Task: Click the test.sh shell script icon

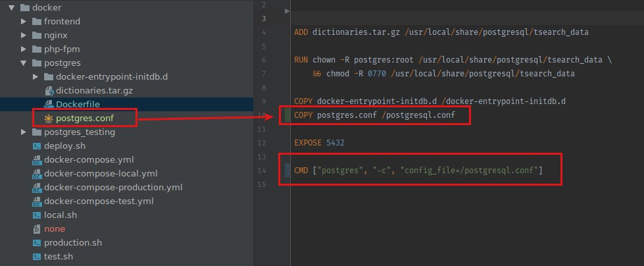Action: click(x=37, y=257)
